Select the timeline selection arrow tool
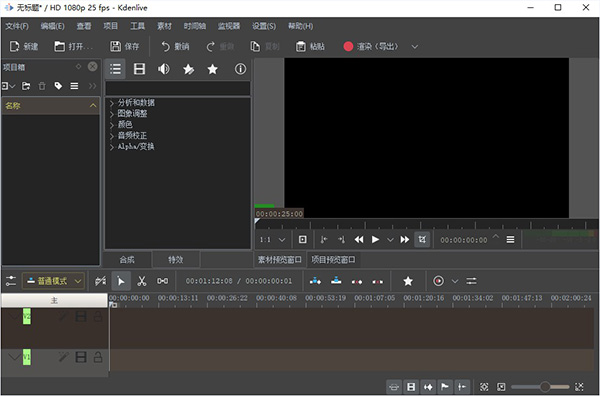Viewport: 600px width, 396px height. [121, 281]
